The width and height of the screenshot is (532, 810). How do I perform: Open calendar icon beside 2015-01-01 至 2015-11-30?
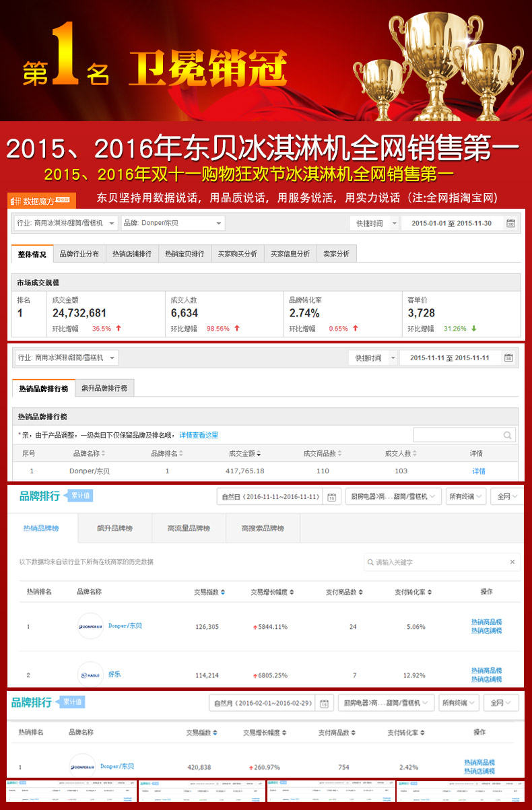coord(510,224)
